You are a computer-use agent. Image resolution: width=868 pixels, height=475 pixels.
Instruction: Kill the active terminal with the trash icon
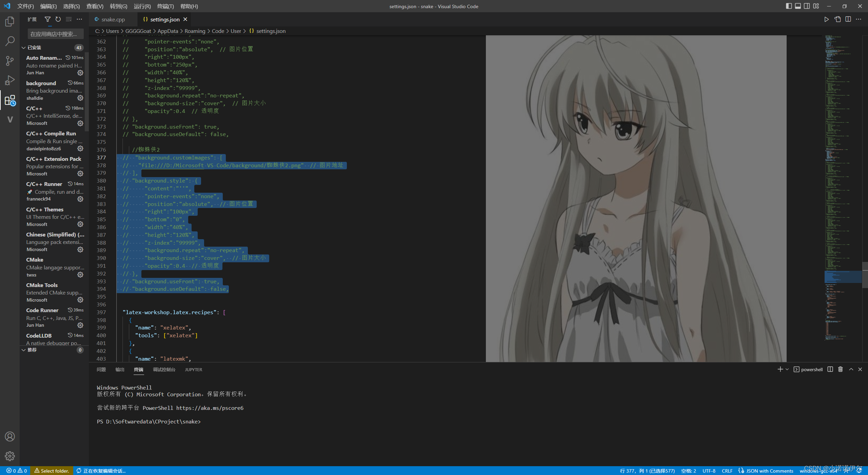point(840,369)
